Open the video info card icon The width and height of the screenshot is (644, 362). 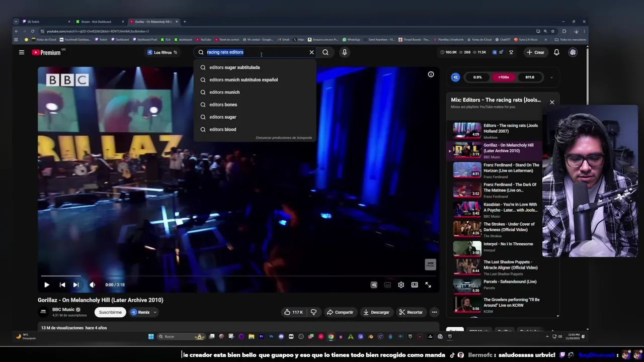coord(431,74)
